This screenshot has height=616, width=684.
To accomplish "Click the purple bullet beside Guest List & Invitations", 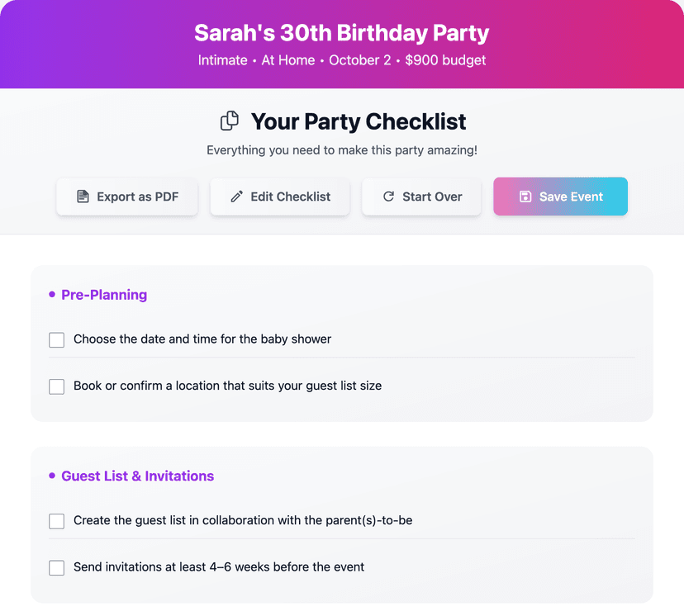I will click(52, 476).
